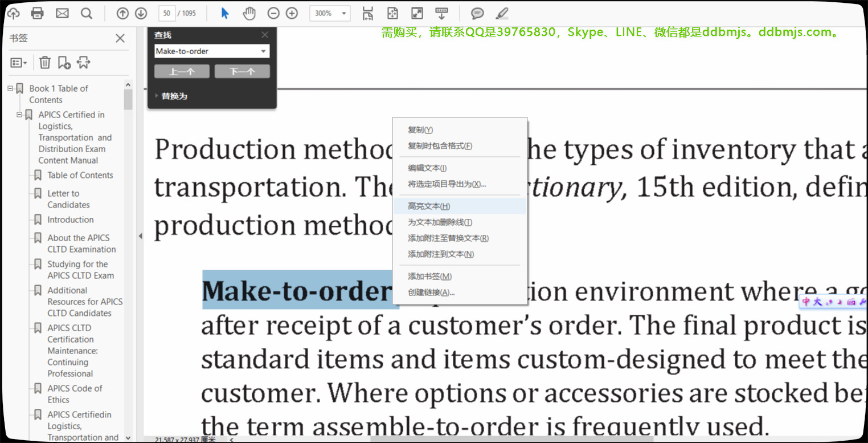
Task: Click the 下一个 next match button
Action: (242, 71)
